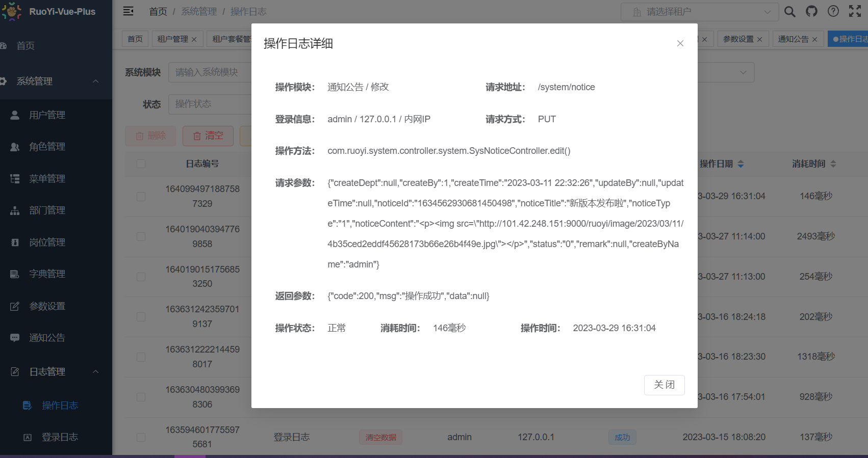Check the row 1636304803993698306 checkbox

[x=141, y=397]
